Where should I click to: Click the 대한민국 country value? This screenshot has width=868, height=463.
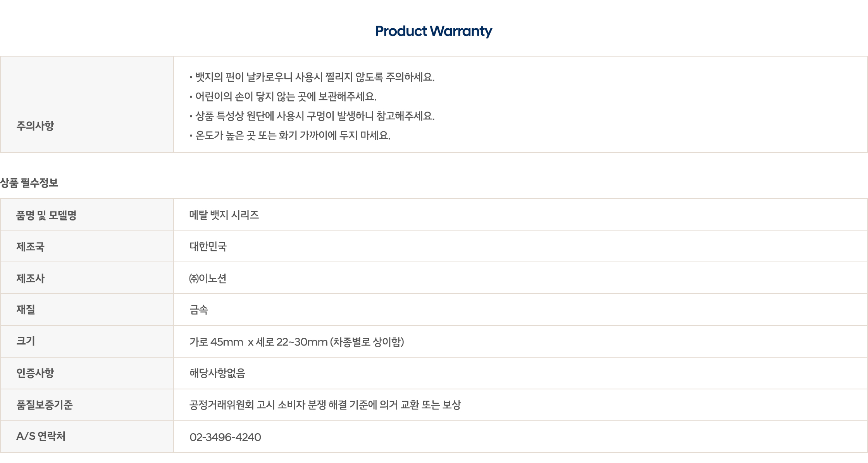[208, 247]
